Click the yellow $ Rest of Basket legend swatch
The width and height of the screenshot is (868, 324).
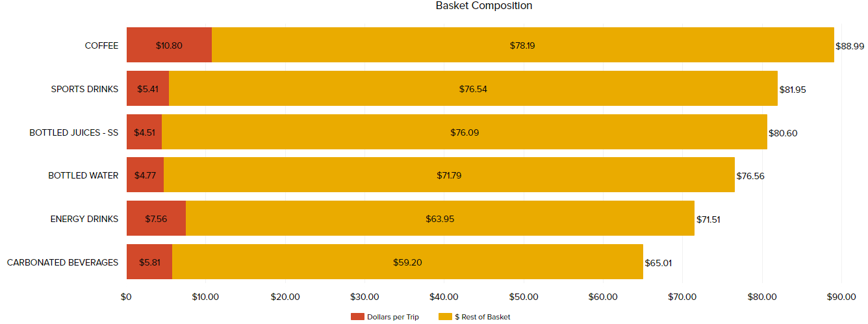click(445, 317)
